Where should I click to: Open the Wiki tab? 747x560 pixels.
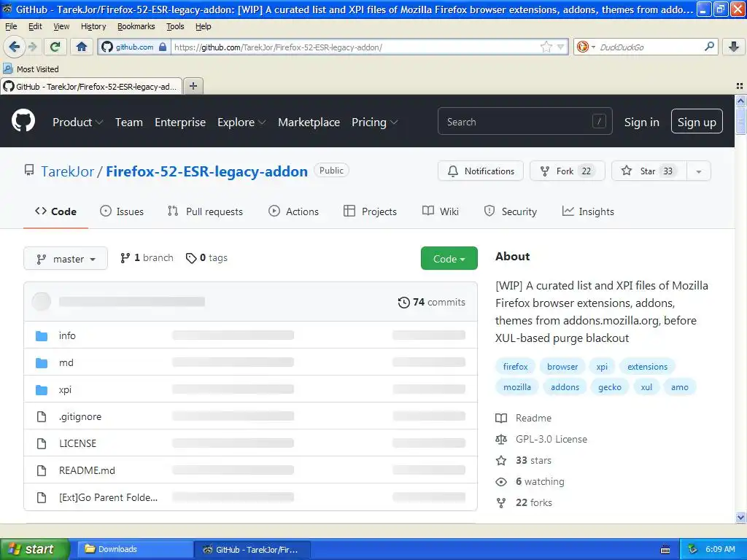tap(441, 211)
